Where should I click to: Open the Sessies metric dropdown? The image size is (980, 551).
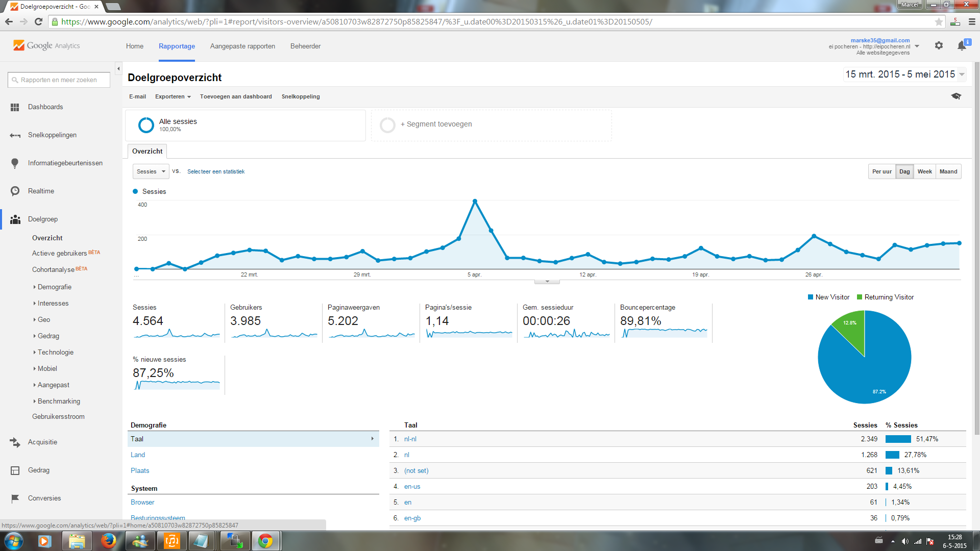151,171
